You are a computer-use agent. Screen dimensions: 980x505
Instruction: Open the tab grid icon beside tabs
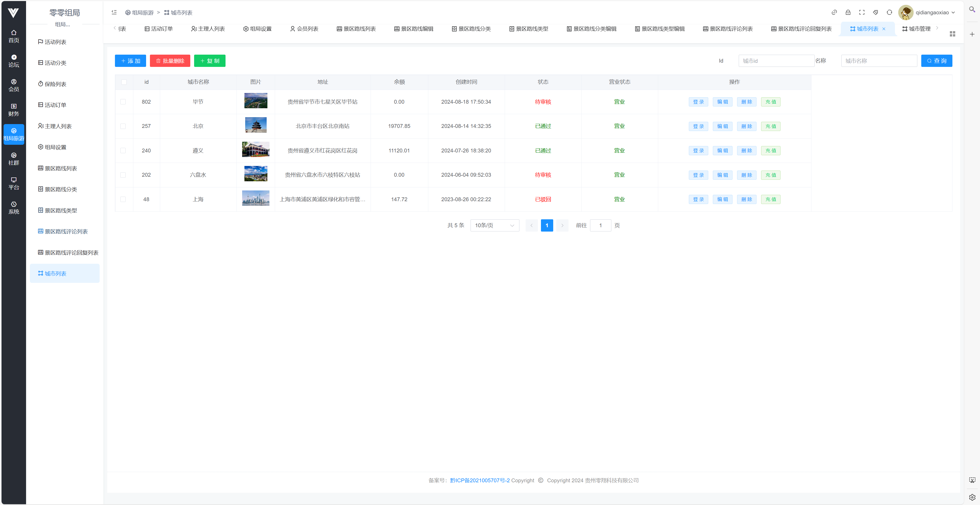click(952, 34)
